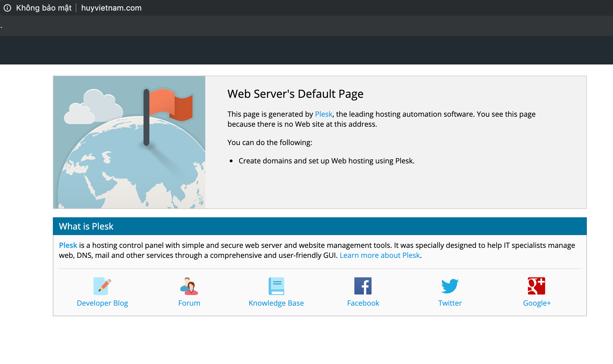Open the Knowledge Base text link
Screen dimensions: 613x364
click(x=276, y=303)
